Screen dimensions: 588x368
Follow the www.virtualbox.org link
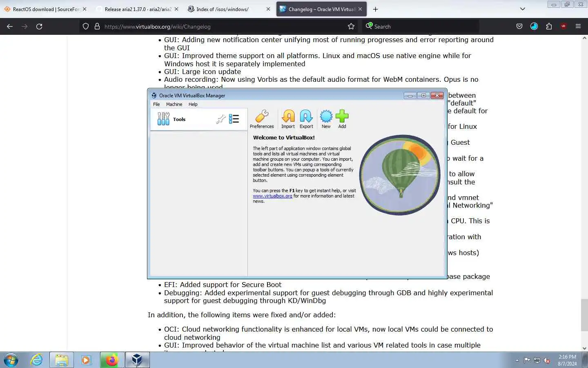[x=272, y=196]
